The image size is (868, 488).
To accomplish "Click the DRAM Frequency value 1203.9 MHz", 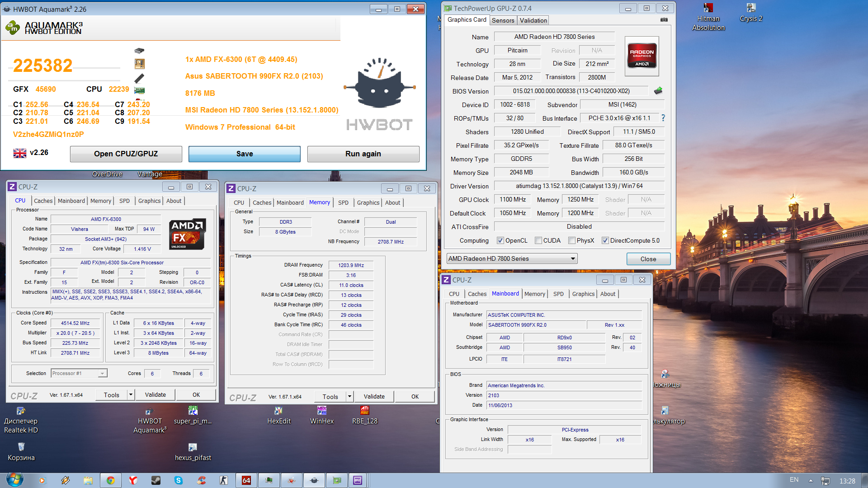I will [351, 265].
